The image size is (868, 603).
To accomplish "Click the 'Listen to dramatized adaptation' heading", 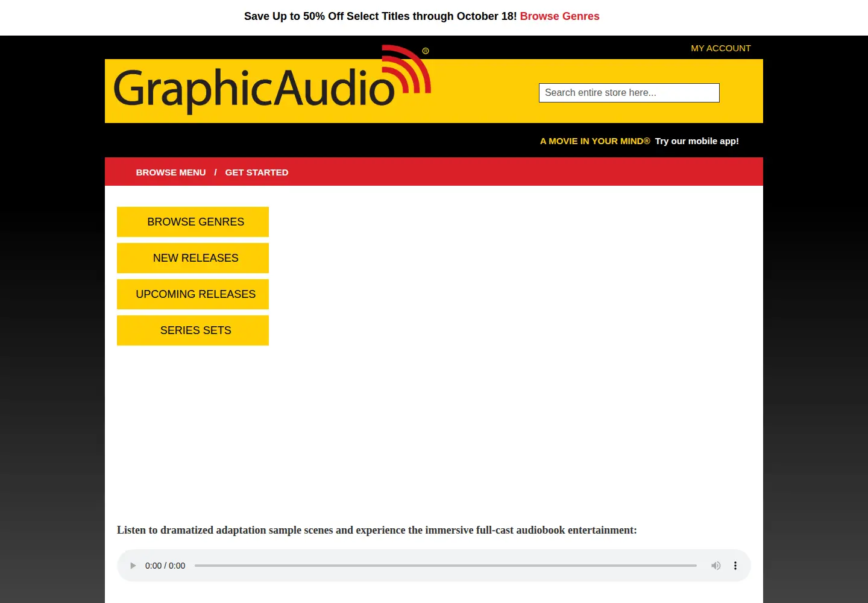I will pyautogui.click(x=377, y=530).
